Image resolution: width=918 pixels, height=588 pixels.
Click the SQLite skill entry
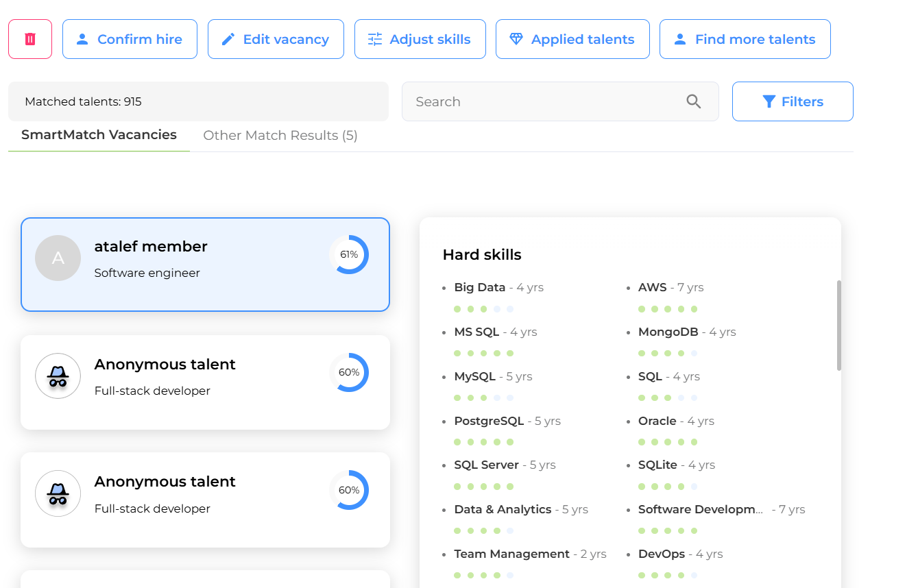[x=677, y=465]
